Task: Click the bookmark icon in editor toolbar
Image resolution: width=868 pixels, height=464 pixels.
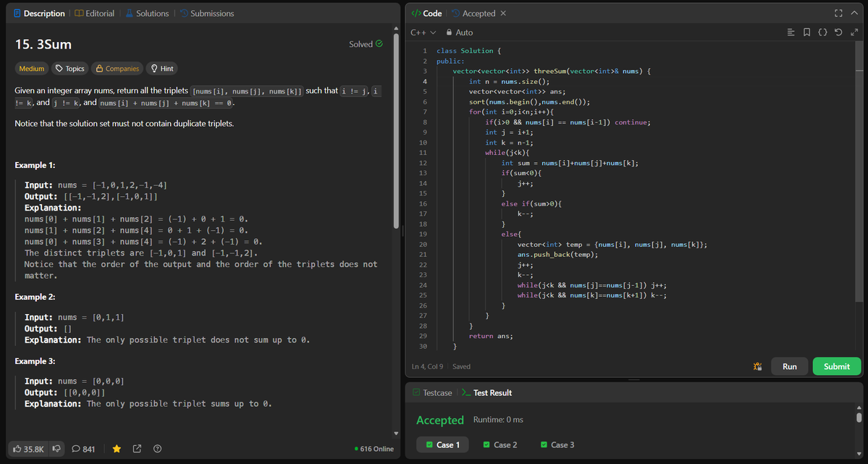Action: click(806, 33)
